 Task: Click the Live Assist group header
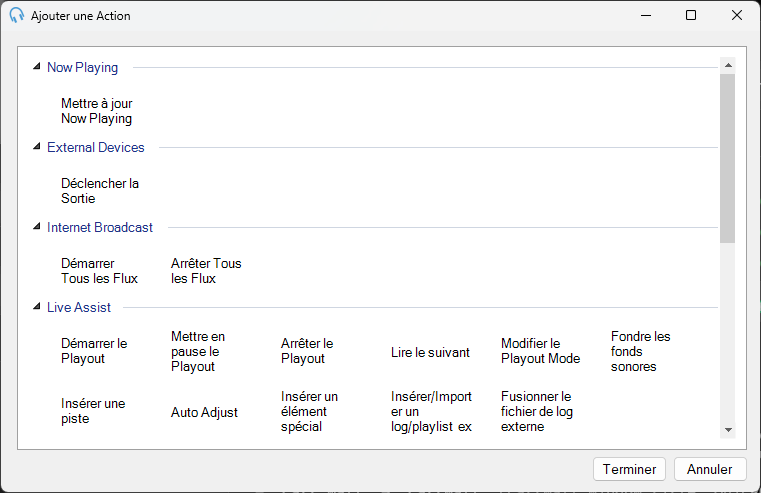79,308
